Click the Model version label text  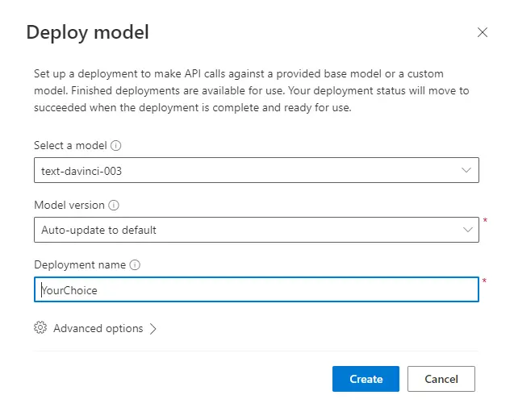(69, 206)
